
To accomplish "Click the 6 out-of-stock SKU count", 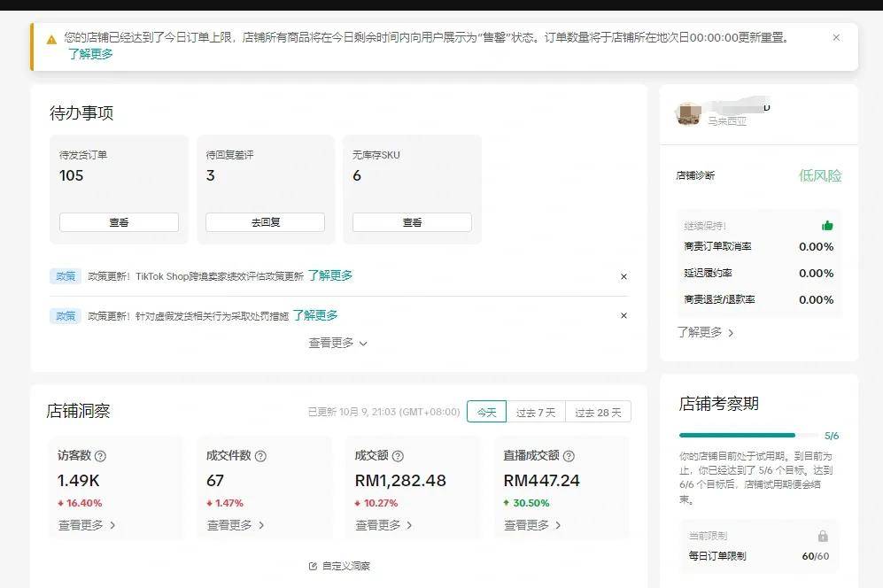I will tap(356, 175).
